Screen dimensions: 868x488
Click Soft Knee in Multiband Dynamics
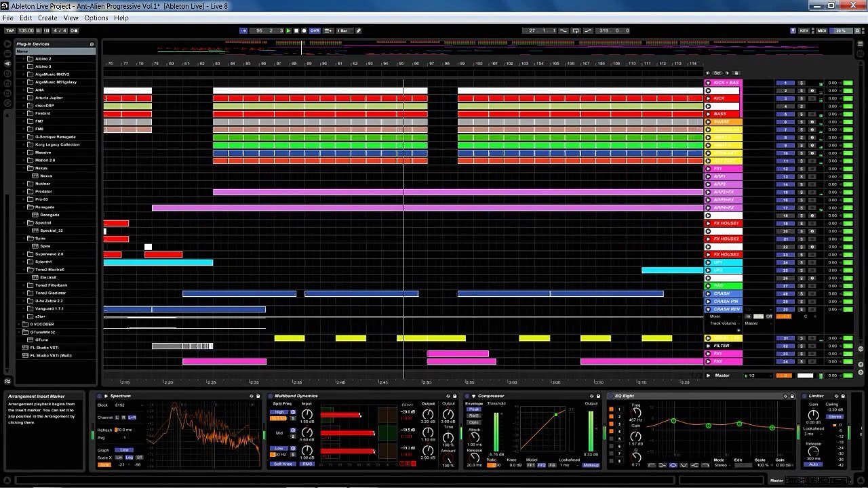(283, 464)
